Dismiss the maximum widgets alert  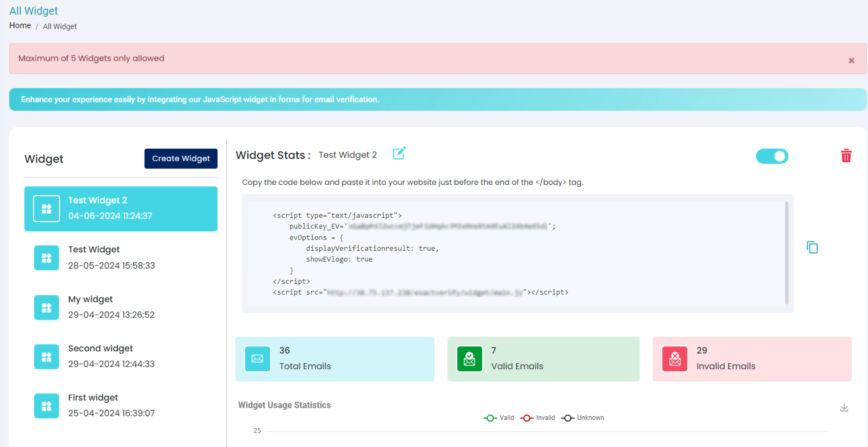coord(851,61)
